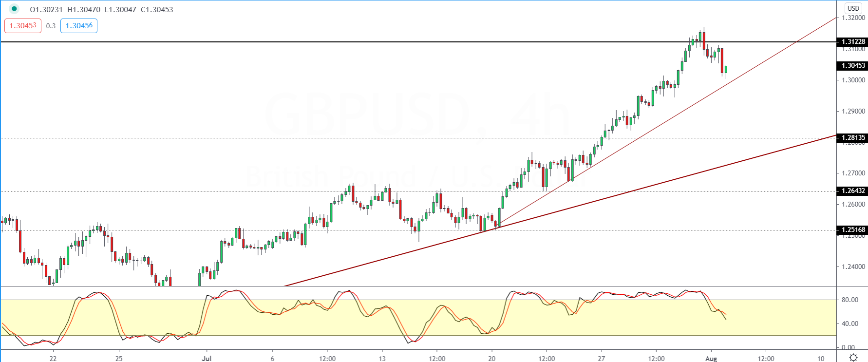Click the green market status dot
This screenshot has height=362, width=868.
(x=14, y=9)
